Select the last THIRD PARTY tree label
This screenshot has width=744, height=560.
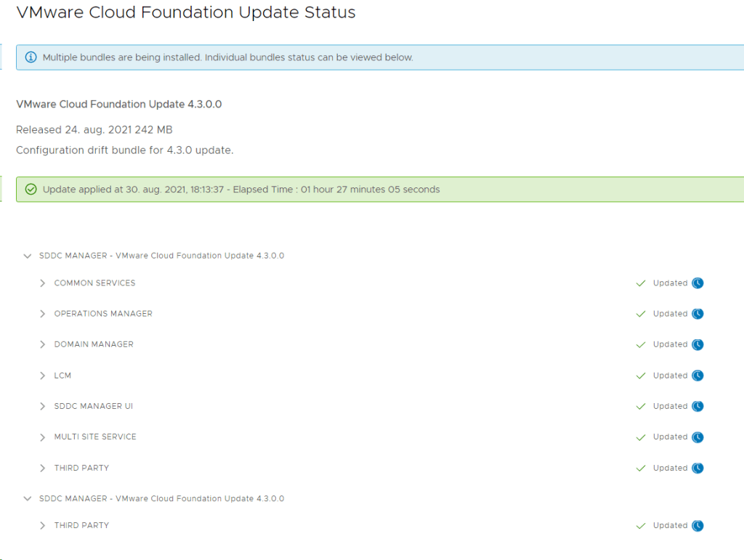click(x=81, y=525)
